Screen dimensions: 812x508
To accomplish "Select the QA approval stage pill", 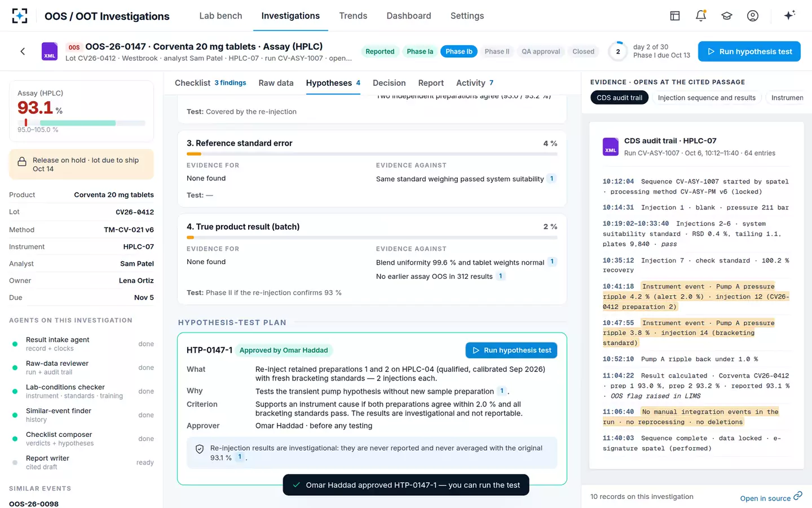I will pos(541,51).
